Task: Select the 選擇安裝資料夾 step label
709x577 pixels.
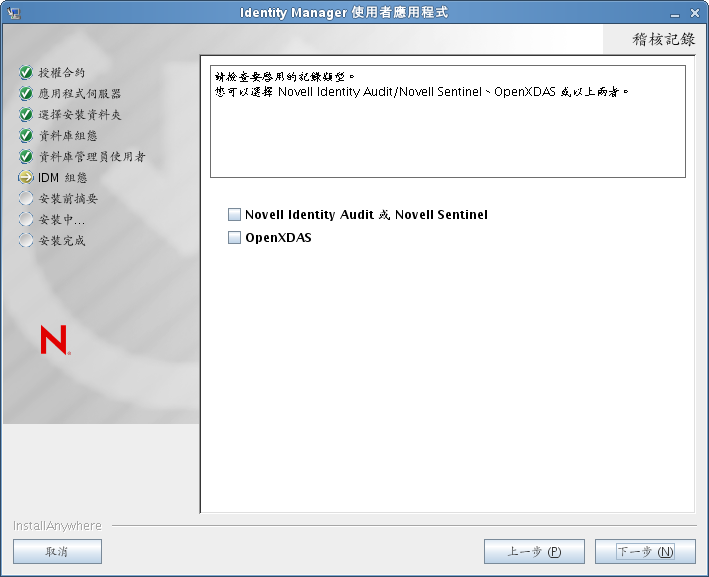Action: (x=79, y=114)
